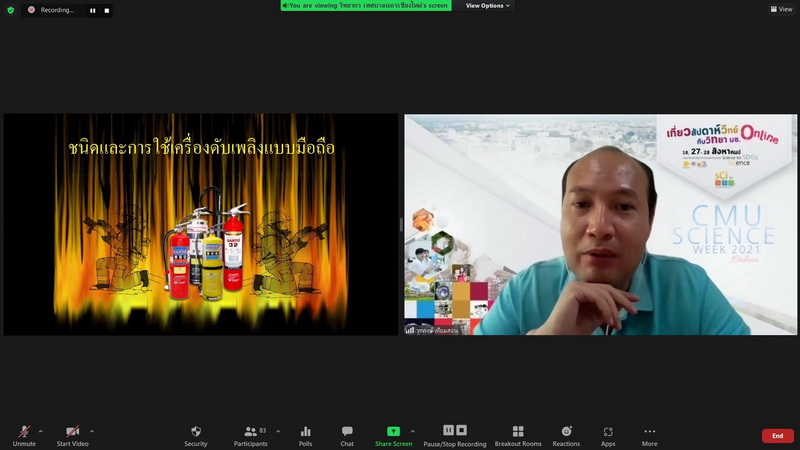Click the red End meeting button

(777, 436)
